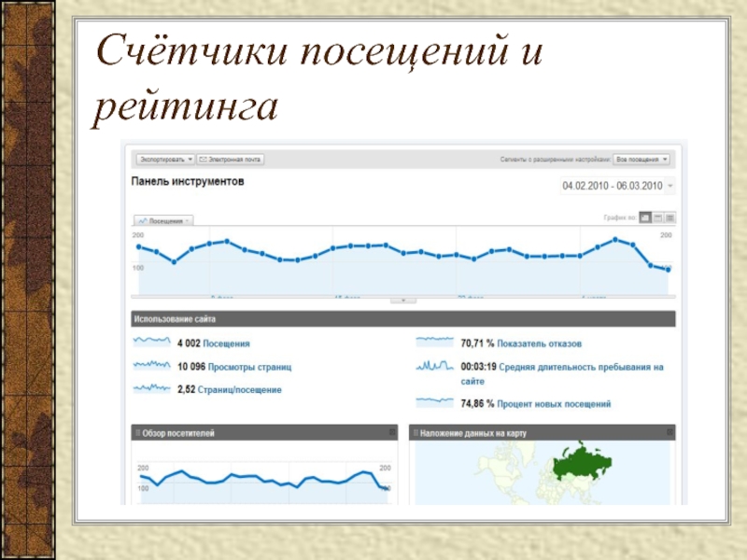This screenshot has height=560, width=747.
Task: Click the Электронная почта button
Action: click(x=230, y=159)
